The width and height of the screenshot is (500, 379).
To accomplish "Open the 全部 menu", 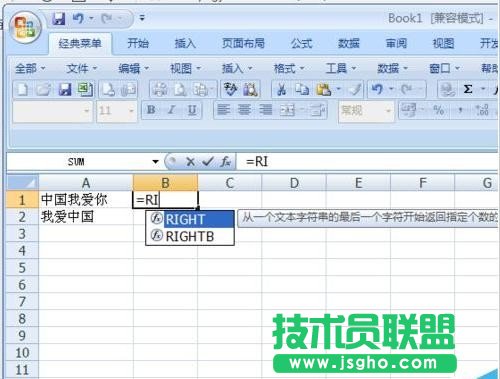I will 30,69.
